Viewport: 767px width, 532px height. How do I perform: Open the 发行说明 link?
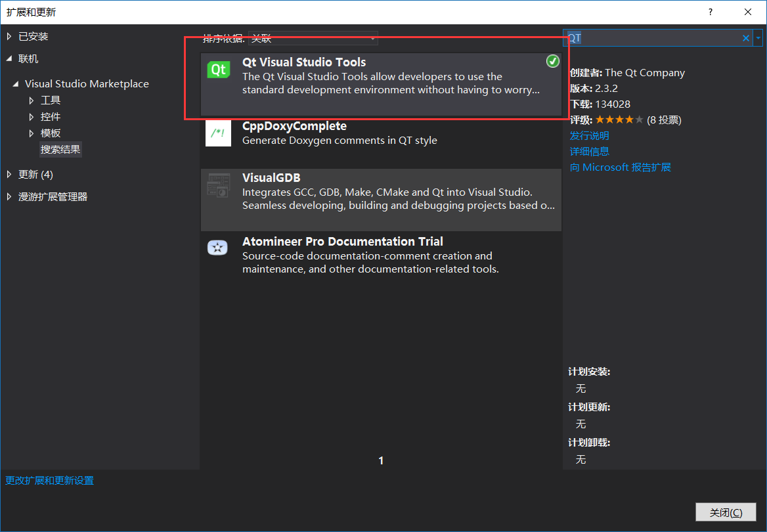pyautogui.click(x=590, y=135)
